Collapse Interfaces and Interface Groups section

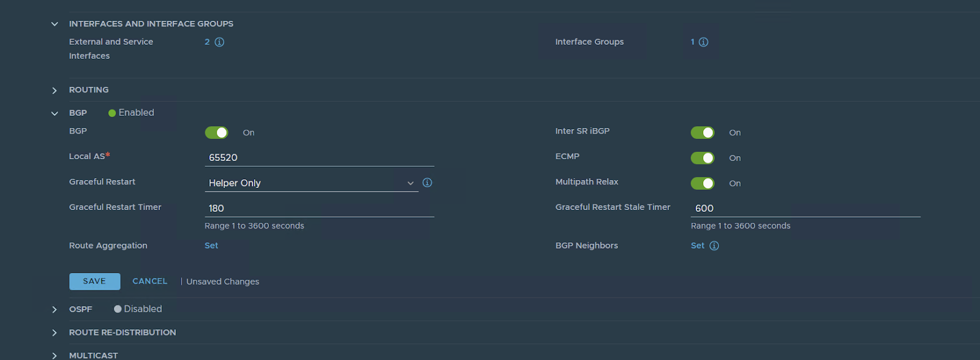tap(55, 24)
